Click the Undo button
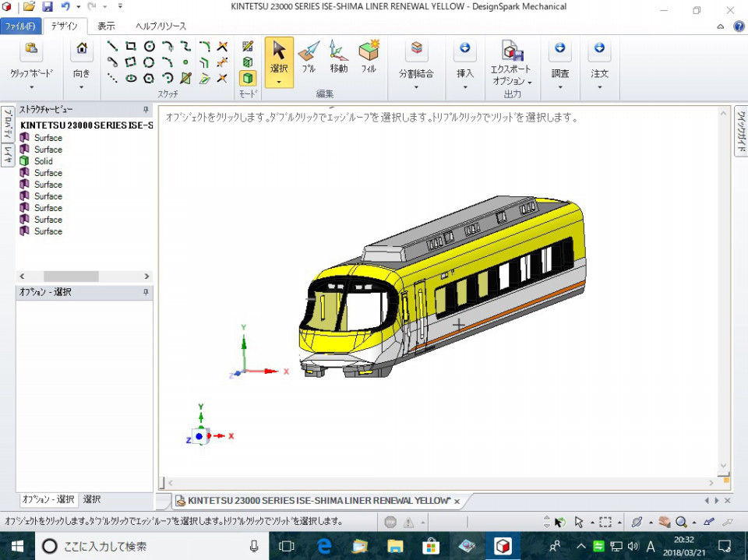 click(65, 7)
